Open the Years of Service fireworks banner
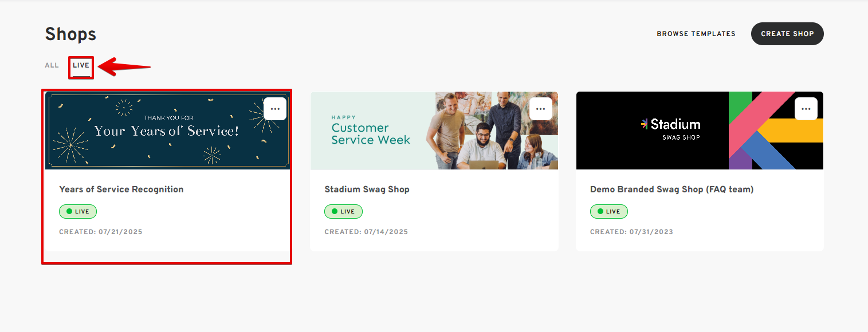The width and height of the screenshot is (868, 332). 166,132
